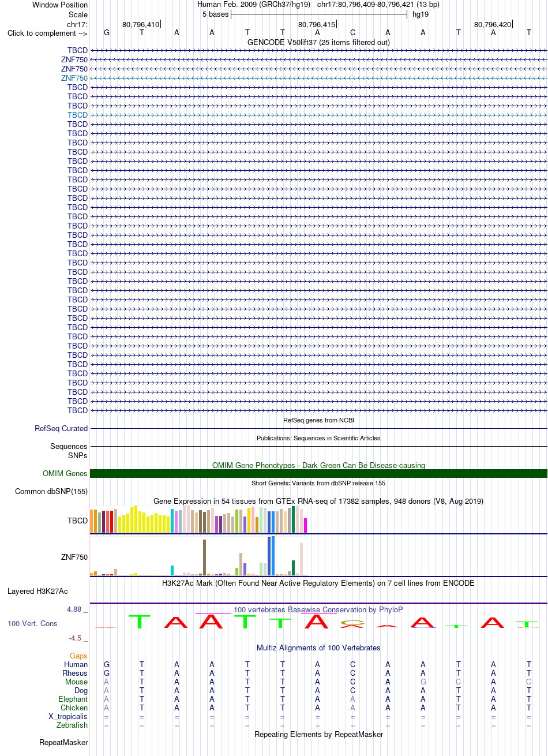
Task: Open the 'Multiz Alignments of 100 Vertebrates' title
Action: [x=318, y=648]
